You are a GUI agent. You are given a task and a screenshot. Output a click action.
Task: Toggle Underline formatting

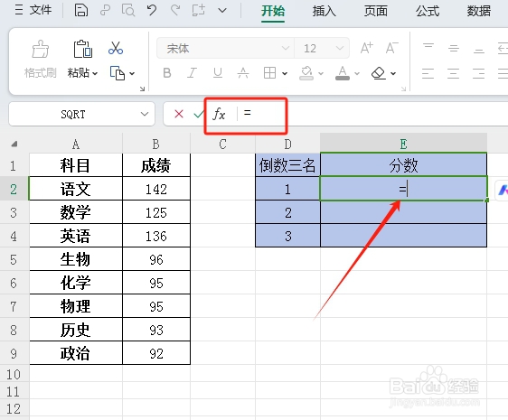pos(218,73)
